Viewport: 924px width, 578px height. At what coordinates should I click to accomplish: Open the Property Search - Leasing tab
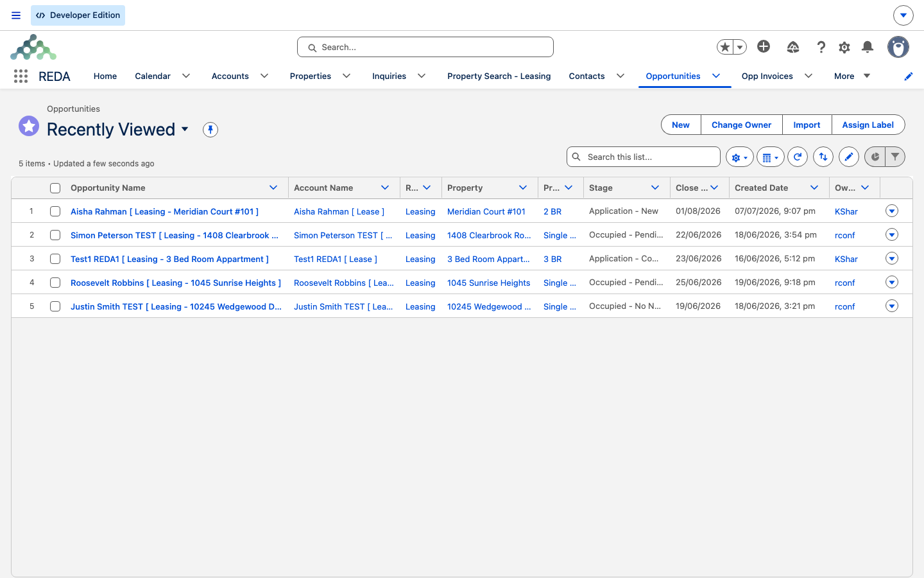coord(499,76)
